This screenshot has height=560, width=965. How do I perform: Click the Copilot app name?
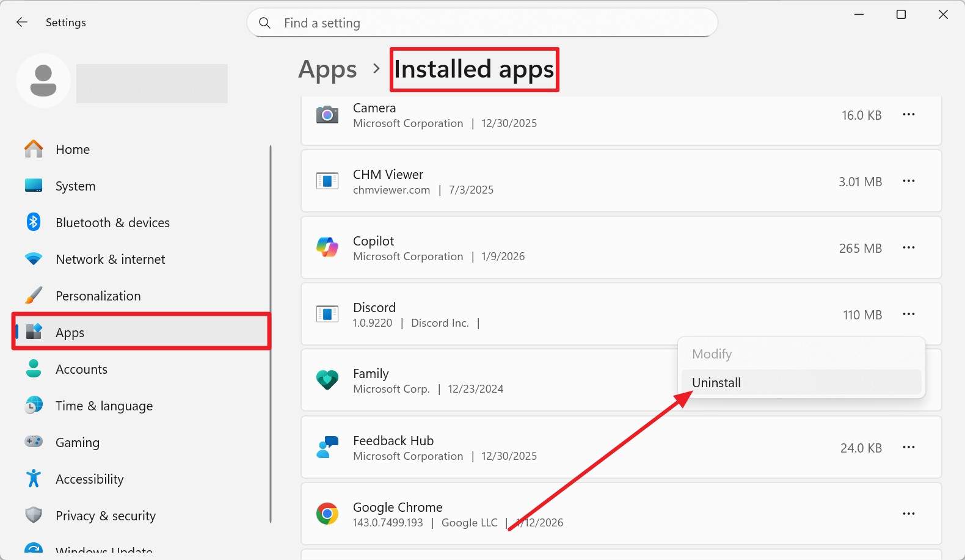click(373, 241)
